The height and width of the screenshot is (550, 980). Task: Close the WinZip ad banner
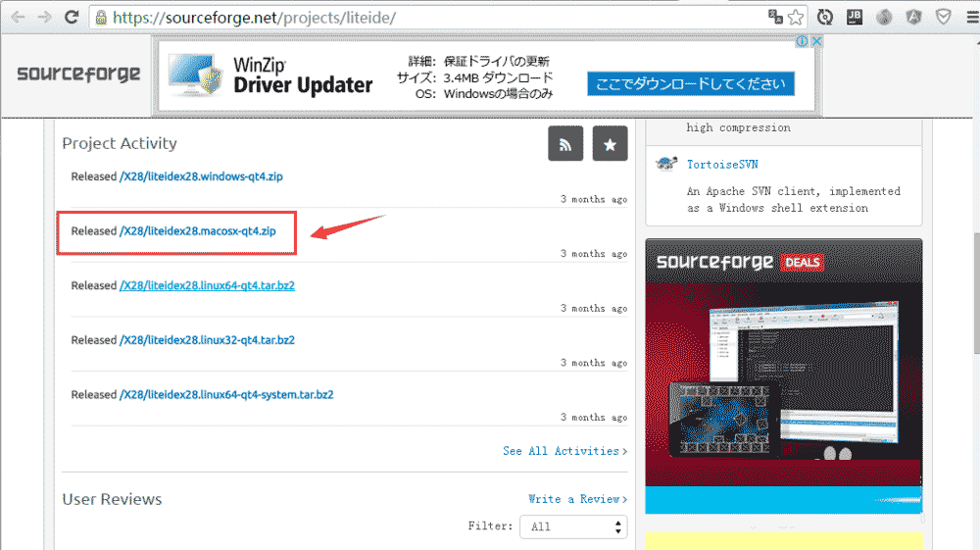pos(816,41)
